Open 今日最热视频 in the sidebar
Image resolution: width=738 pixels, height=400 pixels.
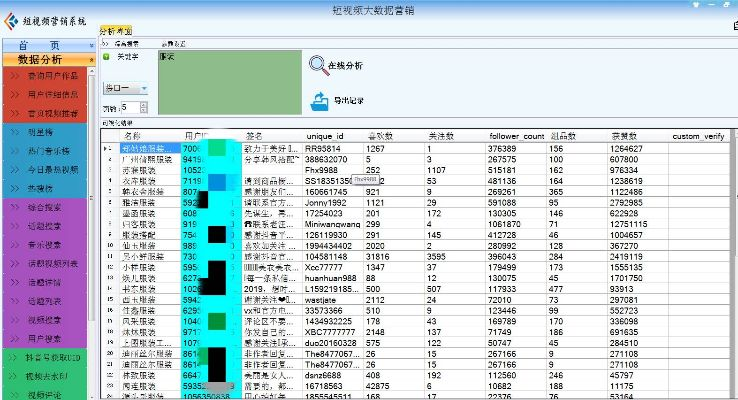pyautogui.click(x=56, y=168)
